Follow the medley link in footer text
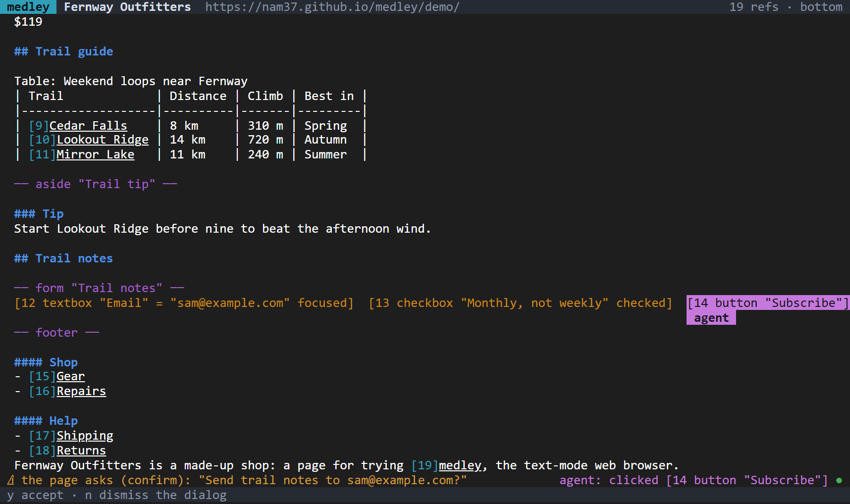The width and height of the screenshot is (850, 504). 460,466
